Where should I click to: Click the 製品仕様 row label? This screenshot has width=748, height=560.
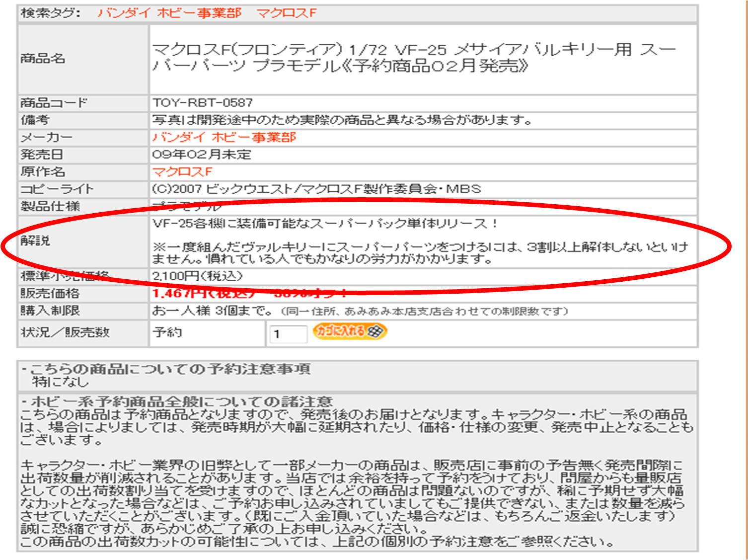50,206
